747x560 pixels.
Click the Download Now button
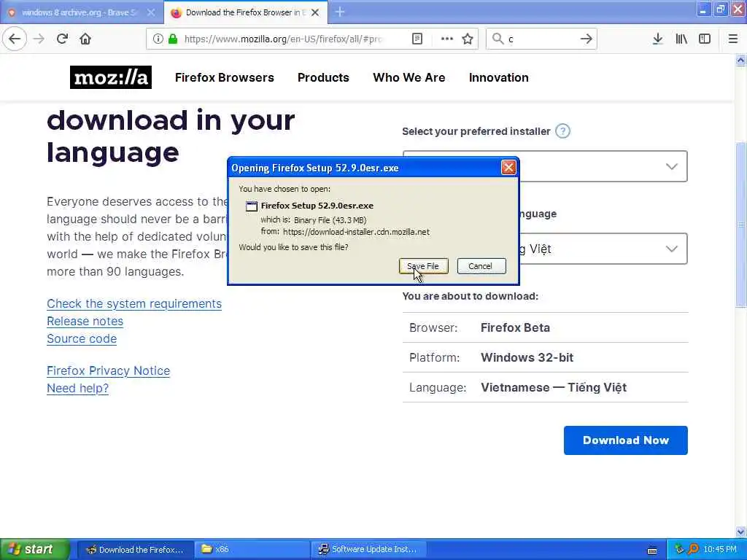pyautogui.click(x=625, y=440)
